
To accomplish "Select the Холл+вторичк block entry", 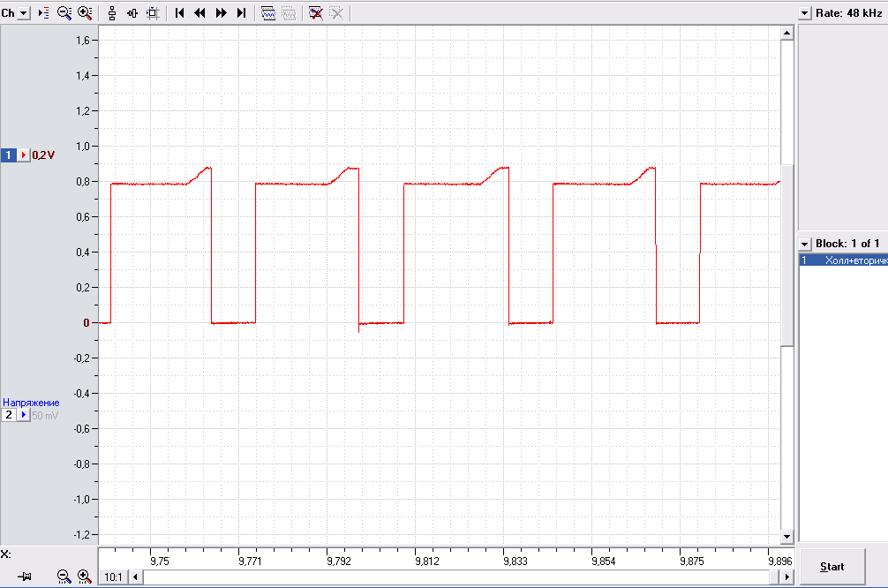I will pos(843,260).
